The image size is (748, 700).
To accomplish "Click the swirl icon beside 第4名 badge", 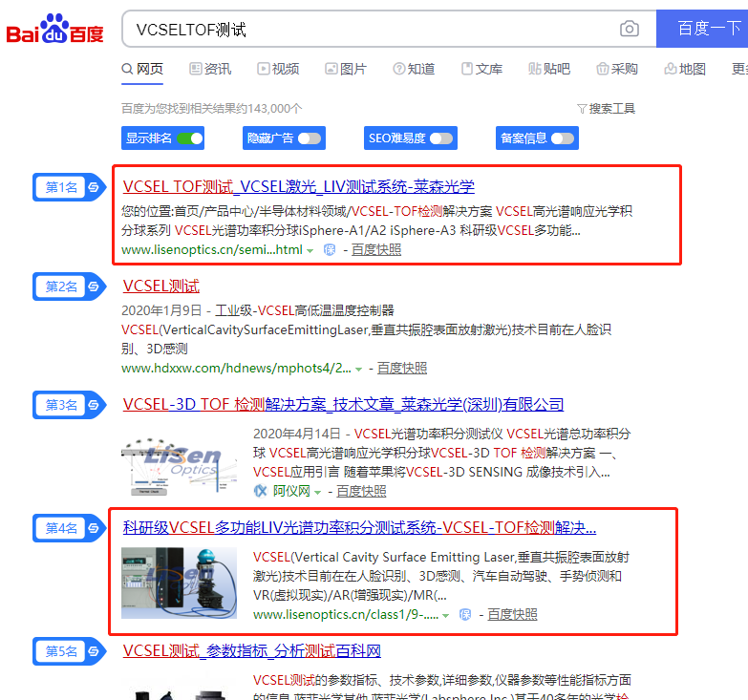I will pos(94,528).
